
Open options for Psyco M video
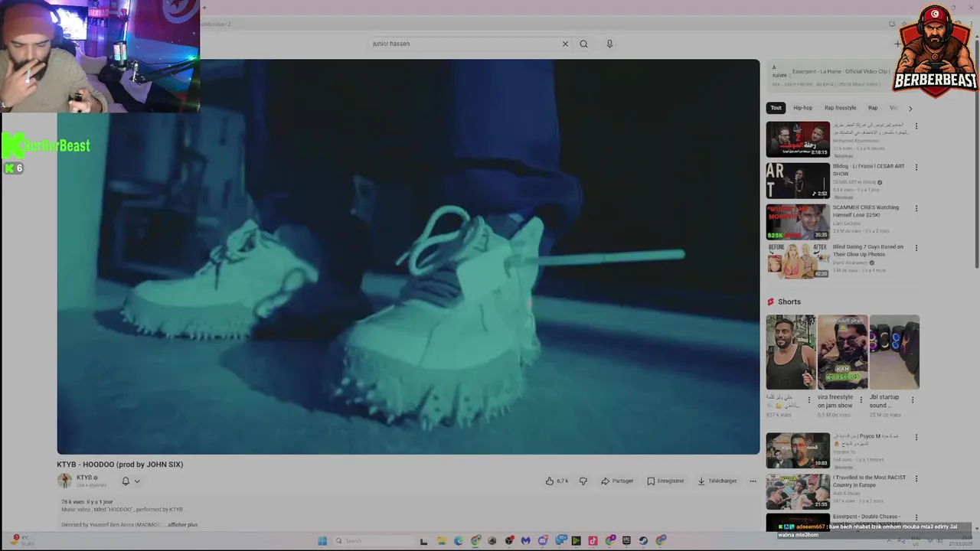916,437
